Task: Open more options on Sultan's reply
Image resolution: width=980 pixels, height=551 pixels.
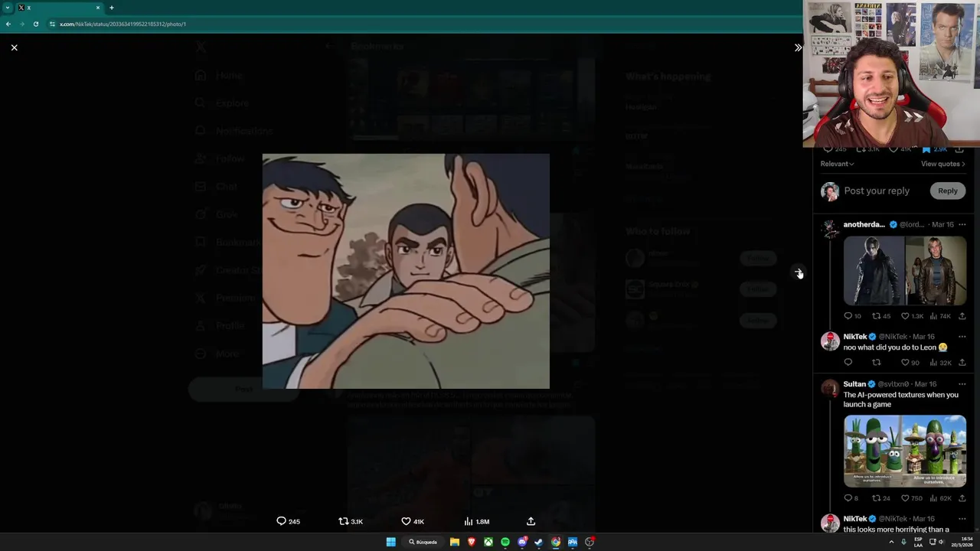Action: [x=962, y=384]
